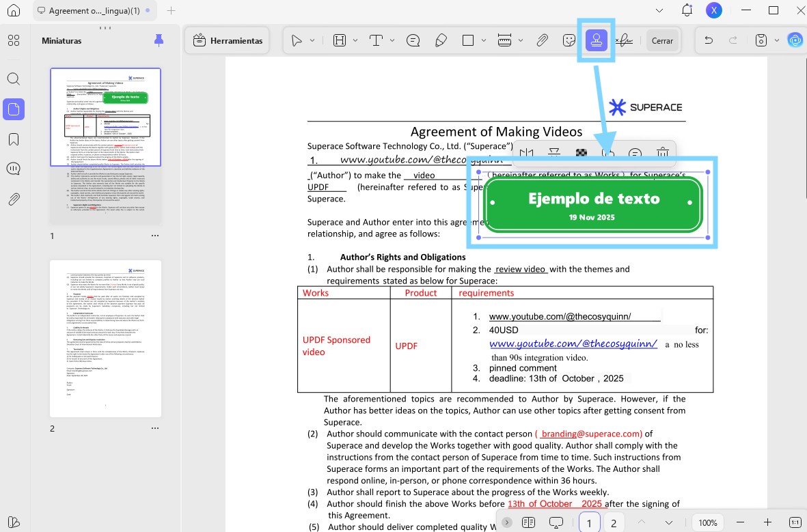Select page 2 thumbnail
The width and height of the screenshot is (807, 532).
(106, 338)
